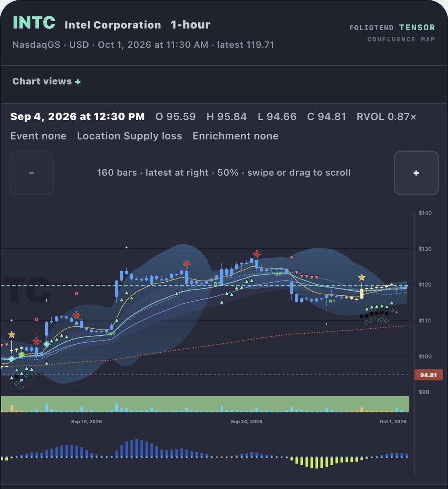
Task: Click Sep 4, 2026 at 12:30 PM bar date
Action: pyautogui.click(x=78, y=117)
